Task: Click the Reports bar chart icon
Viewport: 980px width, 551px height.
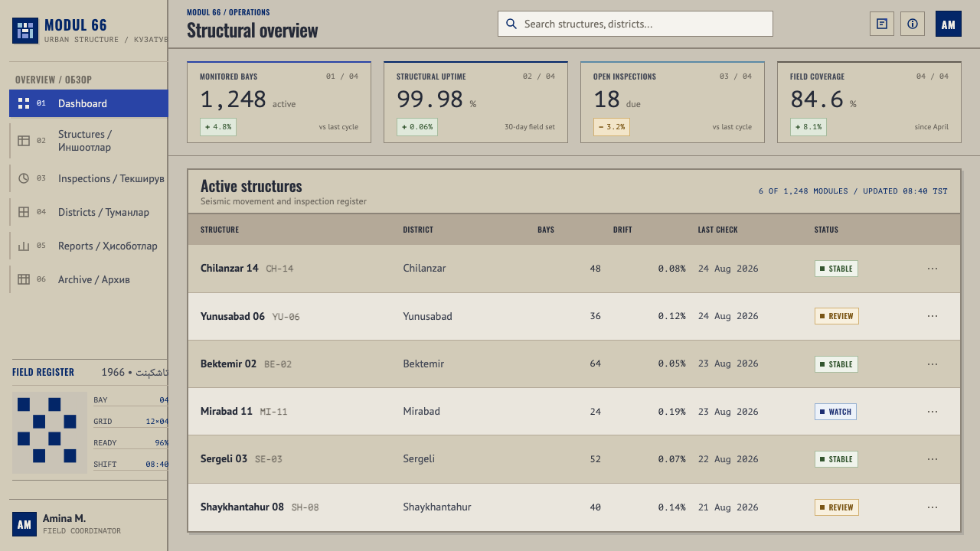Action: pyautogui.click(x=24, y=246)
